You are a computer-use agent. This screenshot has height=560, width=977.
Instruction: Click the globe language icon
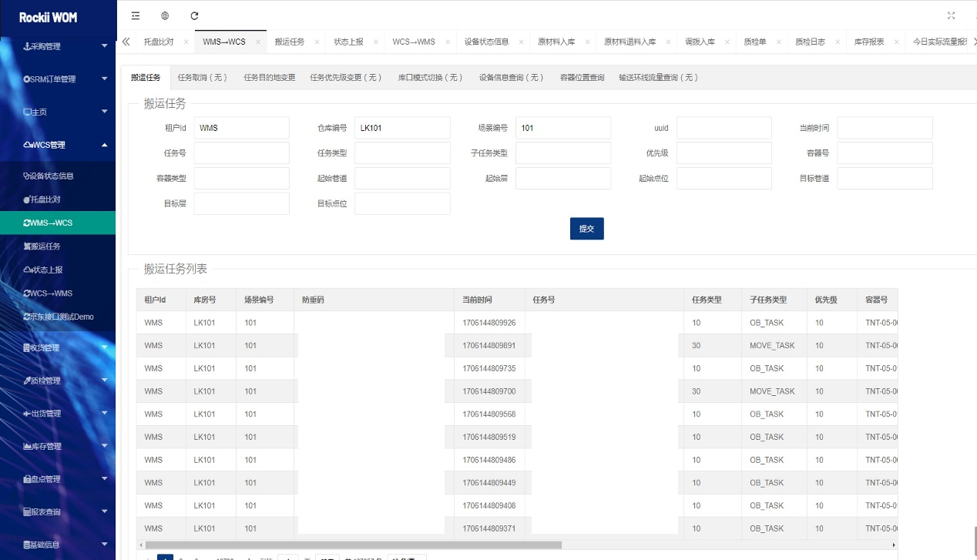(165, 15)
